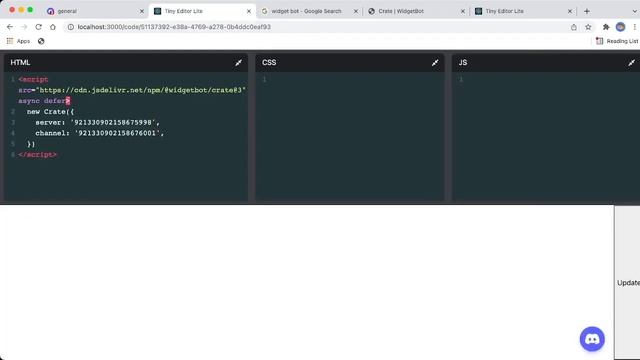Reload the current page

click(x=38, y=27)
